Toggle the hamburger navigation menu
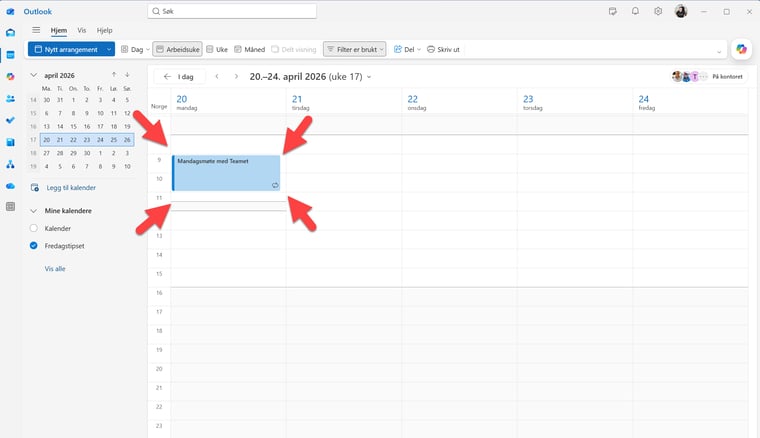The image size is (760, 438). pos(37,31)
